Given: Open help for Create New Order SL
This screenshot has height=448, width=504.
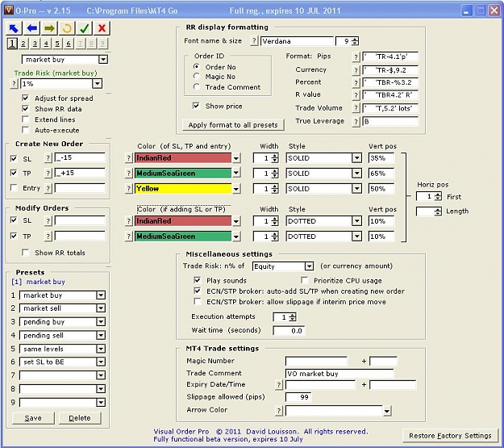Looking at the screenshot, I should [48, 157].
